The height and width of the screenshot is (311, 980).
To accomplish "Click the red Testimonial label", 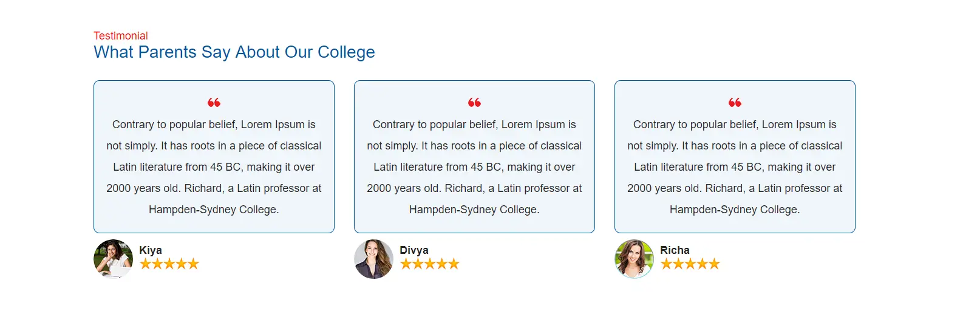I will tap(121, 36).
